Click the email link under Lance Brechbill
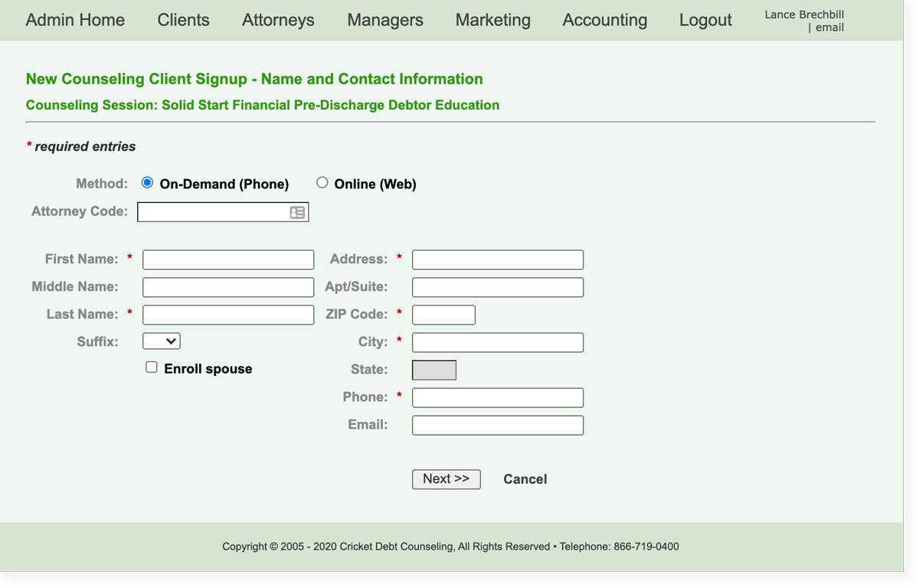Screen dimensions: 919x588 tap(829, 28)
